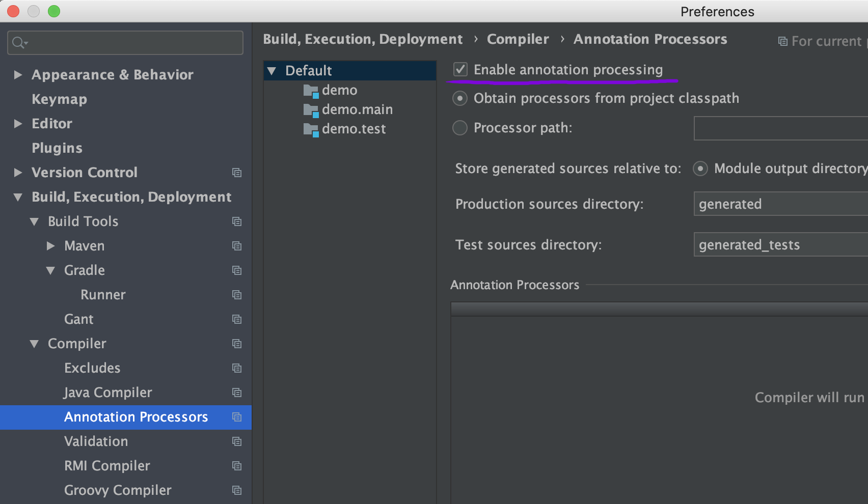
Task: Open the Validation settings page
Action: click(96, 441)
